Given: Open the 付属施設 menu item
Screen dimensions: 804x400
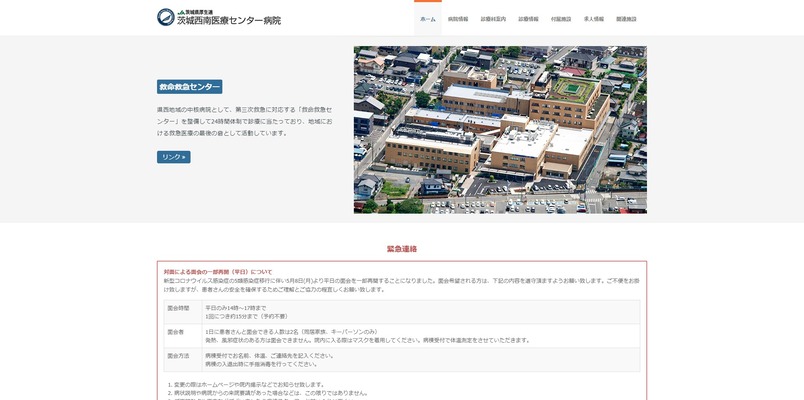Looking at the screenshot, I should point(561,19).
